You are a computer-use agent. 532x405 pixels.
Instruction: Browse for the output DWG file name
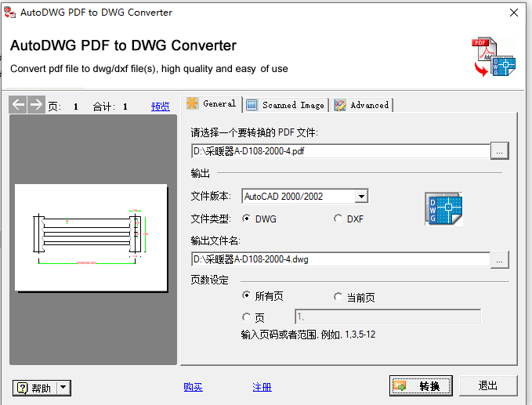point(499,260)
